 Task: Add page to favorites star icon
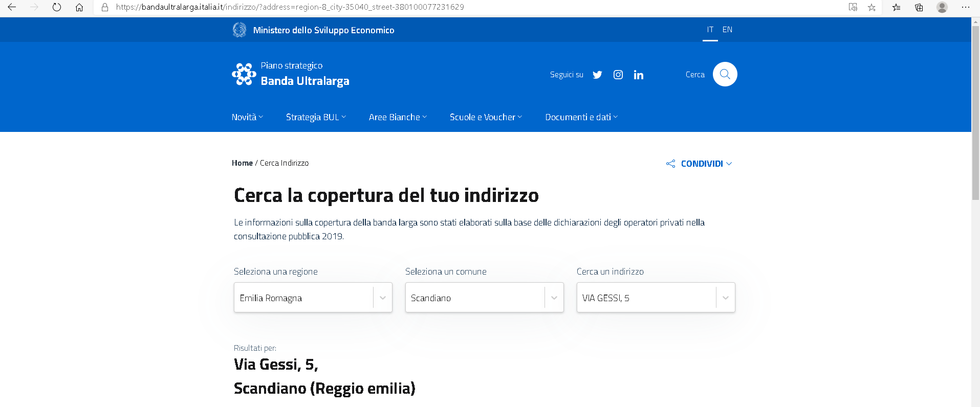click(872, 7)
